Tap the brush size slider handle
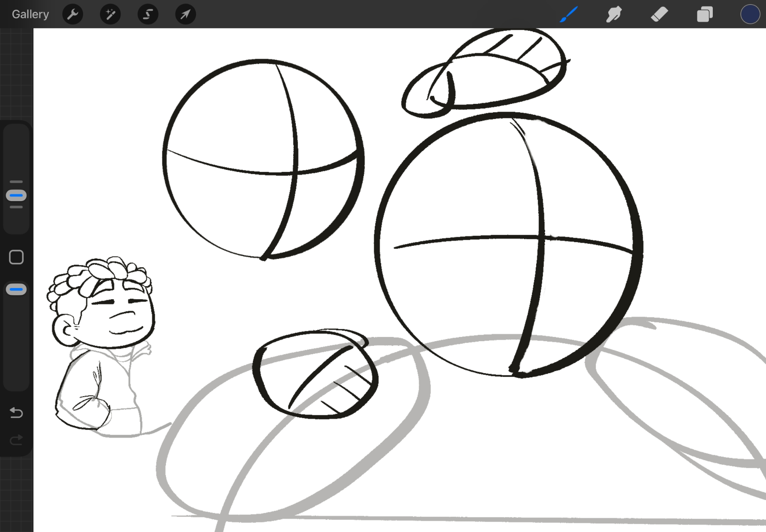 pos(16,195)
